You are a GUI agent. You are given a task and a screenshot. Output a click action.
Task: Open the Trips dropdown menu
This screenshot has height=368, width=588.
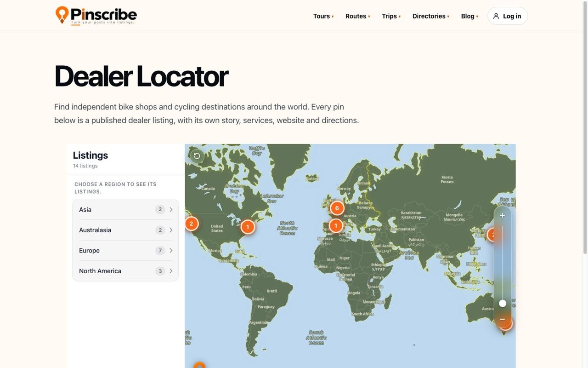(391, 16)
